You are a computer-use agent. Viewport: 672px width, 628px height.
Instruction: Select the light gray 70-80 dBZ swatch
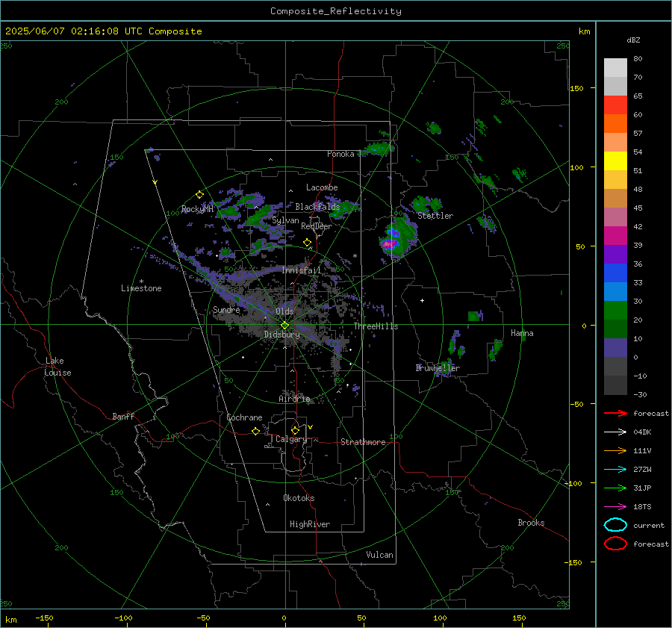click(x=615, y=68)
